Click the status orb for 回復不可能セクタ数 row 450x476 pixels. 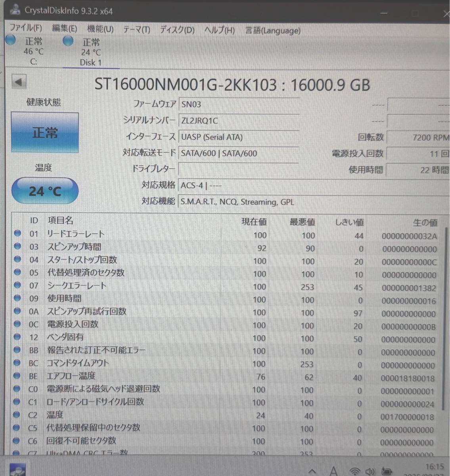pos(17,440)
